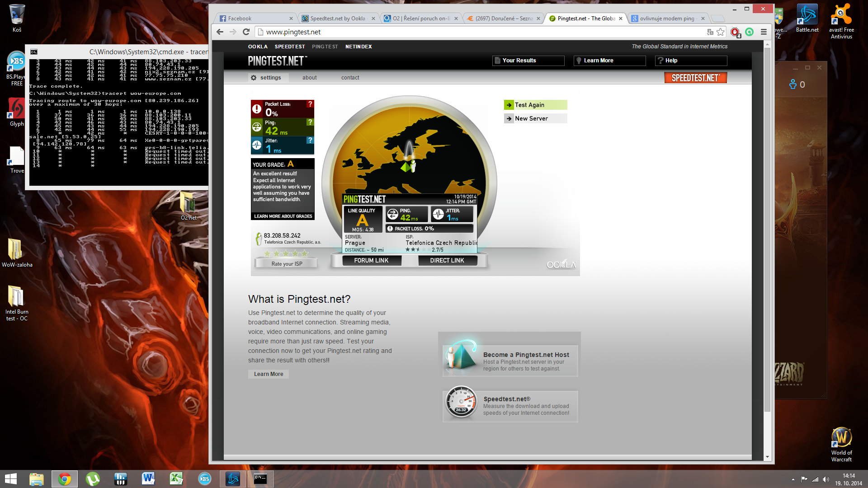This screenshot has width=868, height=488.
Task: Open the Recycle Bin (Koš)
Action: coord(17,18)
